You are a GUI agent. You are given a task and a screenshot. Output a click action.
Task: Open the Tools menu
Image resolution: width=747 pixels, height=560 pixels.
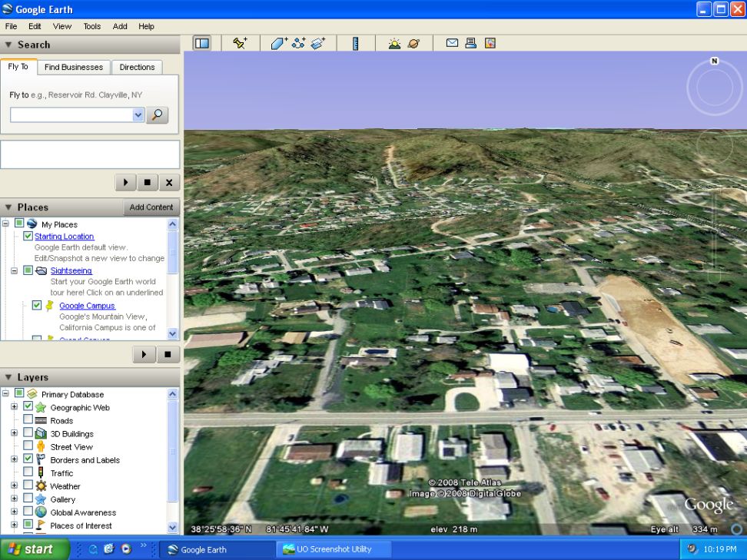tap(92, 26)
